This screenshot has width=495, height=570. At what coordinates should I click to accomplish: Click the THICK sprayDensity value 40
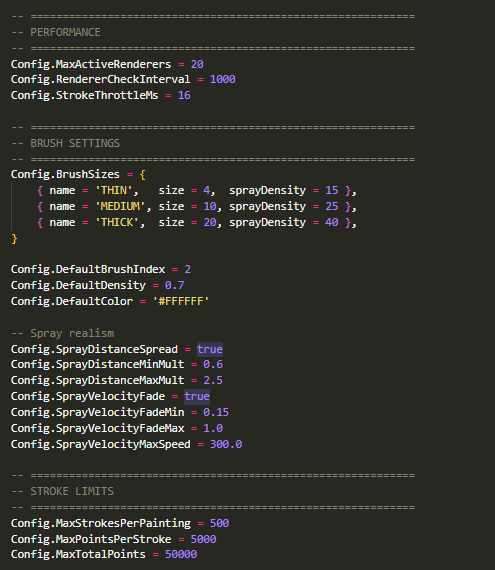[x=331, y=222]
